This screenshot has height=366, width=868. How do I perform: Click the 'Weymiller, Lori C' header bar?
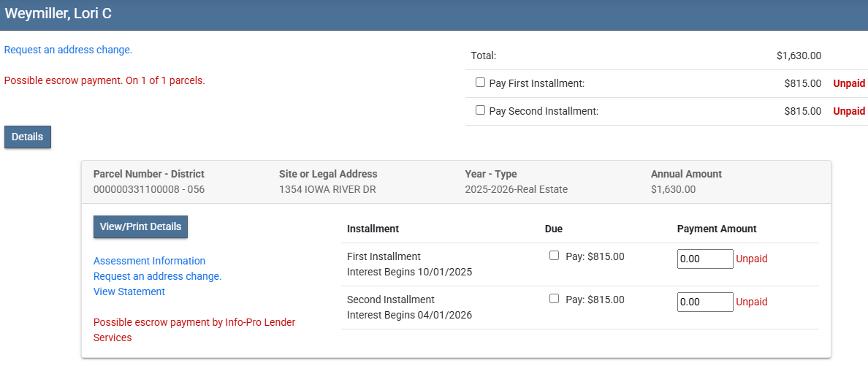click(x=434, y=15)
